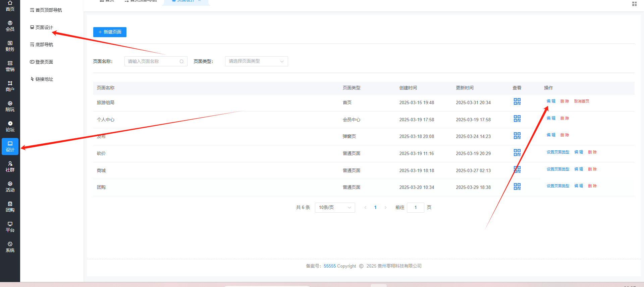Open the 会员 (Members) sidebar icon
The width and height of the screenshot is (644, 287).
(10, 26)
